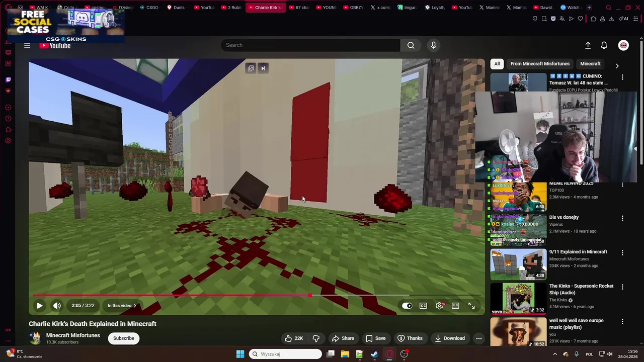This screenshot has height=362, width=644.
Task: Subscribe to Minecraft Misfortunes
Action: (124, 338)
